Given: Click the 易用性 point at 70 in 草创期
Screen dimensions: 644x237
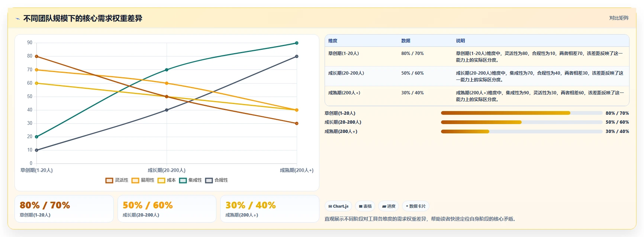Looking at the screenshot, I should pyautogui.click(x=36, y=70).
